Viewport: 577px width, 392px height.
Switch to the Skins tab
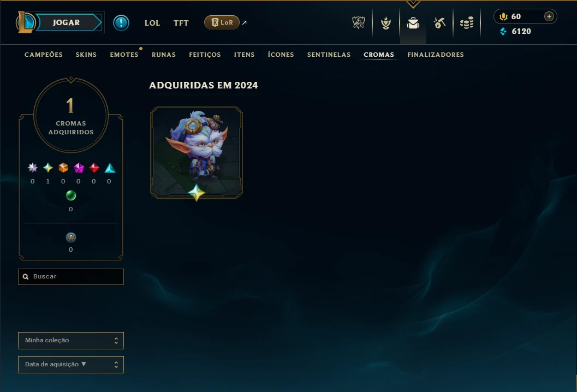pos(86,55)
